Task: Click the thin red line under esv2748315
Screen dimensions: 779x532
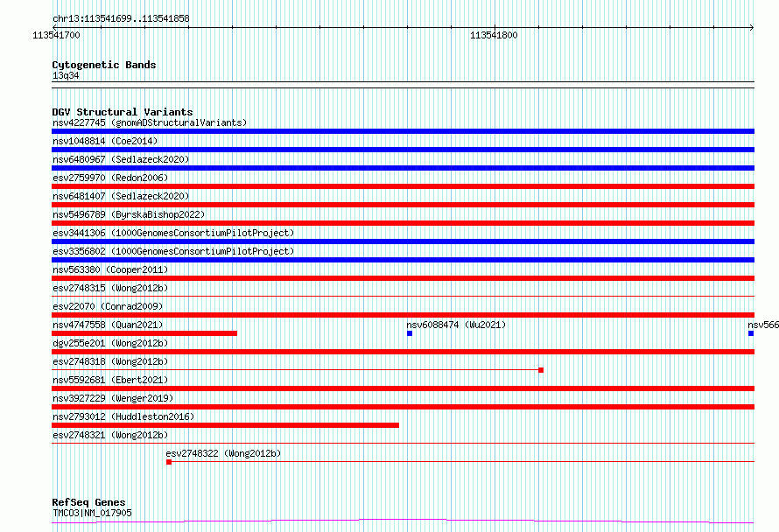Action: click(x=403, y=297)
